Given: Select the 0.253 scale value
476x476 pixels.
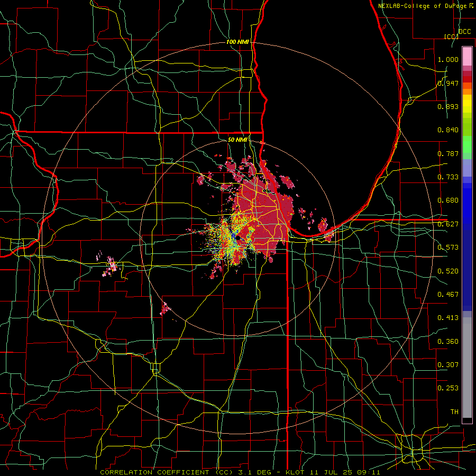Looking at the screenshot, I should point(448,388).
